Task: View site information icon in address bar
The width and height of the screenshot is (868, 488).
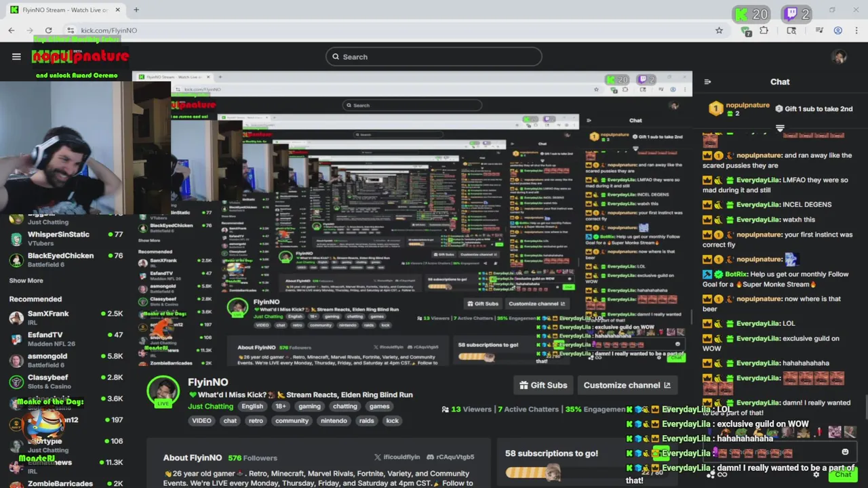Action: coord(71,30)
